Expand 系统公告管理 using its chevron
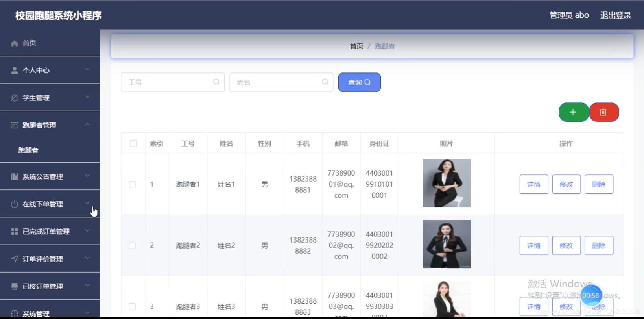This screenshot has height=319, width=644. tap(87, 176)
